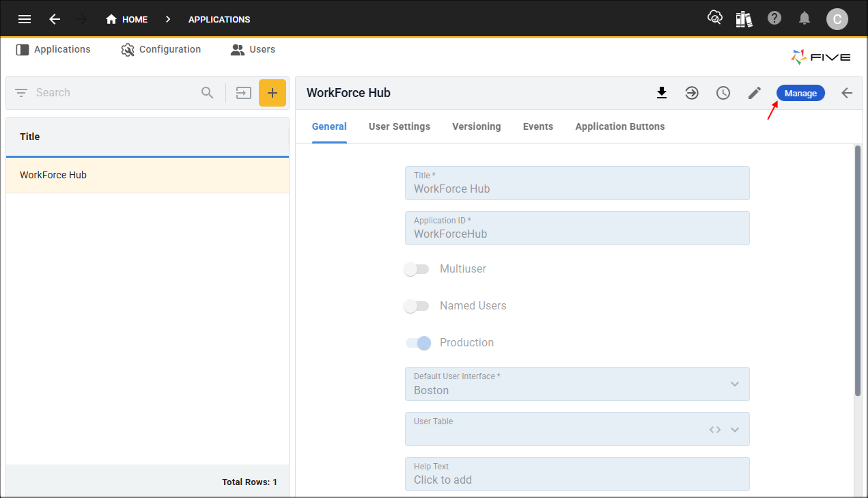This screenshot has height=498, width=868.
Task: Expand the Default User Interface dropdown
Action: tap(735, 384)
